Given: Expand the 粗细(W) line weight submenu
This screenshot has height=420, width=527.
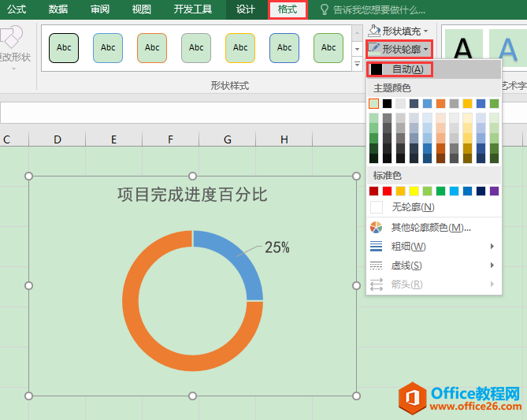Looking at the screenshot, I should (434, 247).
